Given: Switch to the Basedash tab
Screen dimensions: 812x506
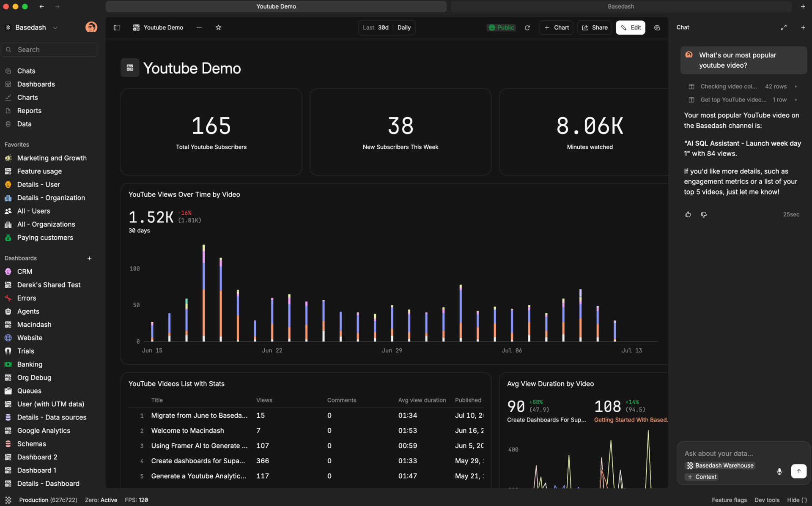Looking at the screenshot, I should coord(620,6).
